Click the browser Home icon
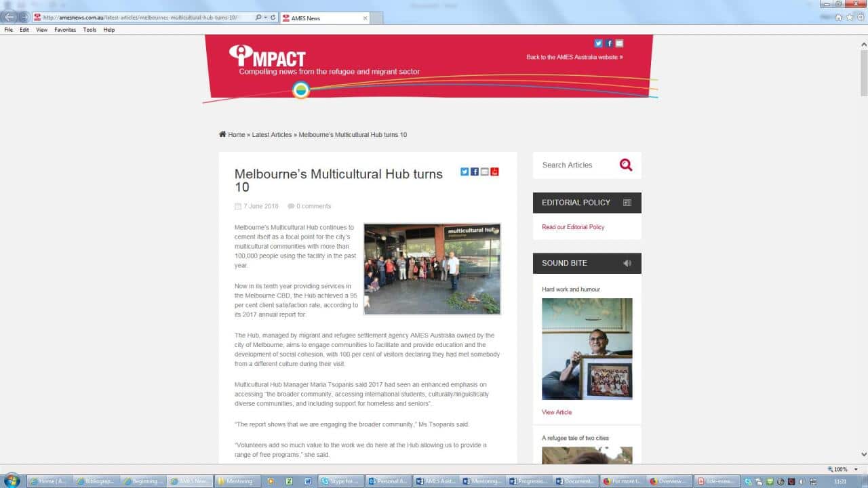868x488 pixels. tap(839, 18)
